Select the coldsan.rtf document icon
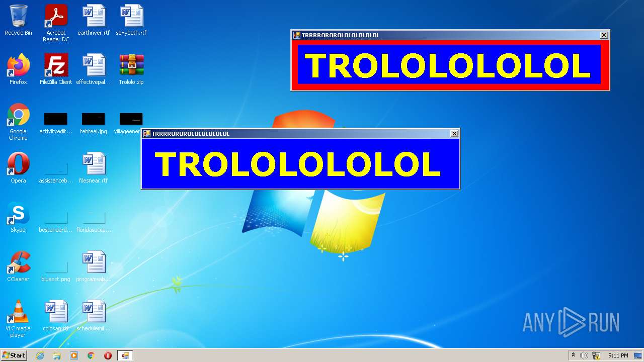The height and width of the screenshot is (362, 644). (56, 316)
